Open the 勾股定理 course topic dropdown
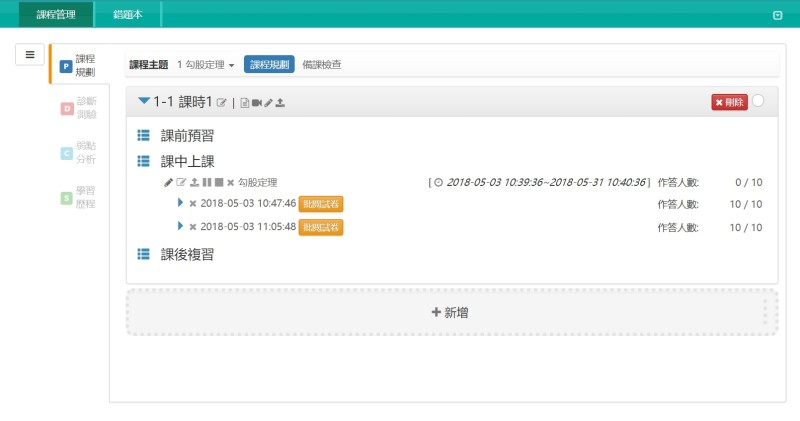The width and height of the screenshot is (800, 421). click(206, 65)
